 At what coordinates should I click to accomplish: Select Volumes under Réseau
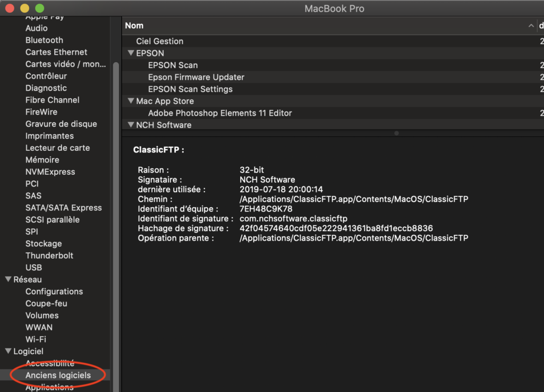(x=42, y=316)
